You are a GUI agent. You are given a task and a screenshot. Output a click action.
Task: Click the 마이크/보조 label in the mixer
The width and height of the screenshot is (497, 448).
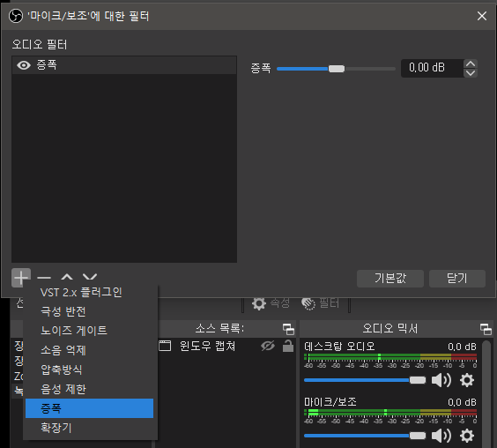(x=330, y=402)
